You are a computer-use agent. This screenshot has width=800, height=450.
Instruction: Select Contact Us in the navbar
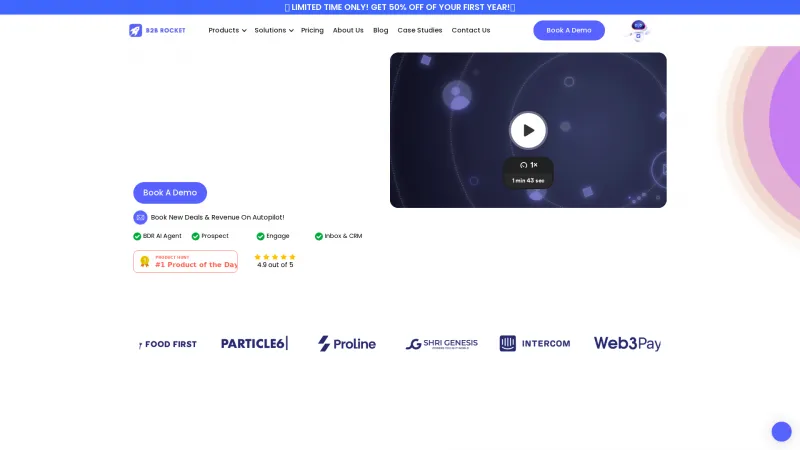pyautogui.click(x=470, y=30)
